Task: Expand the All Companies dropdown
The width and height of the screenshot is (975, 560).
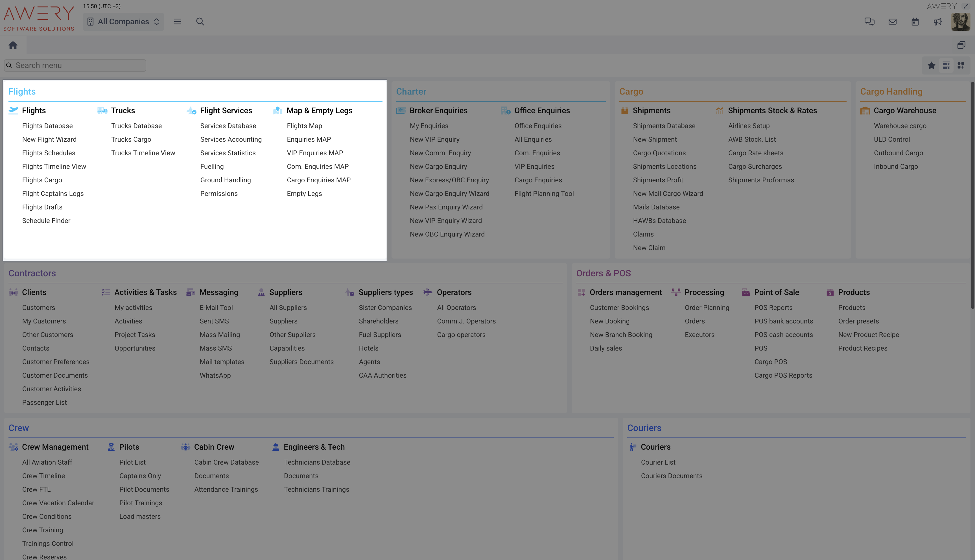Action: [123, 21]
